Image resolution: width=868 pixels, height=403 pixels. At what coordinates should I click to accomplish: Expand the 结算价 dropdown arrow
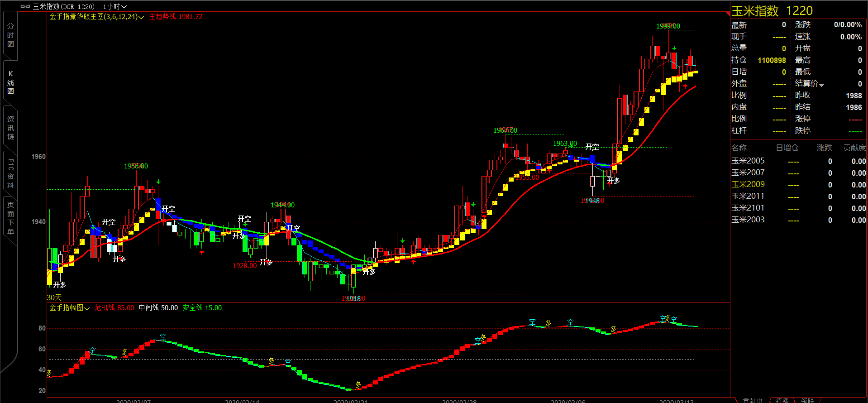click(x=821, y=85)
